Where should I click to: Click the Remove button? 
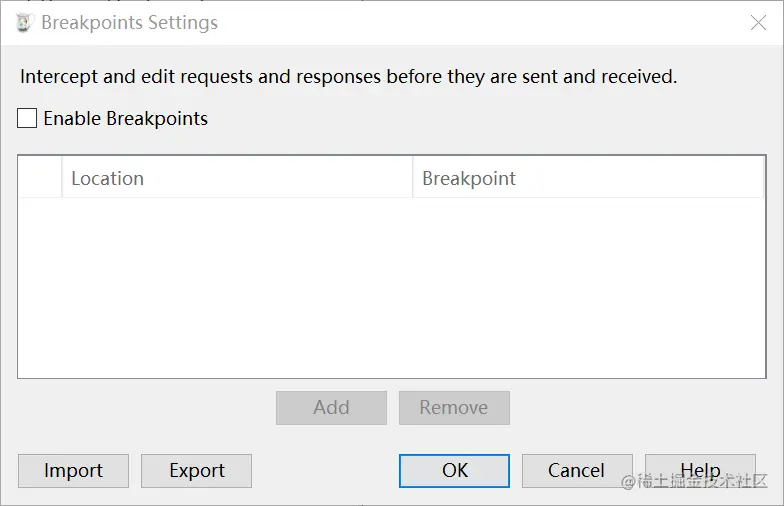click(454, 408)
